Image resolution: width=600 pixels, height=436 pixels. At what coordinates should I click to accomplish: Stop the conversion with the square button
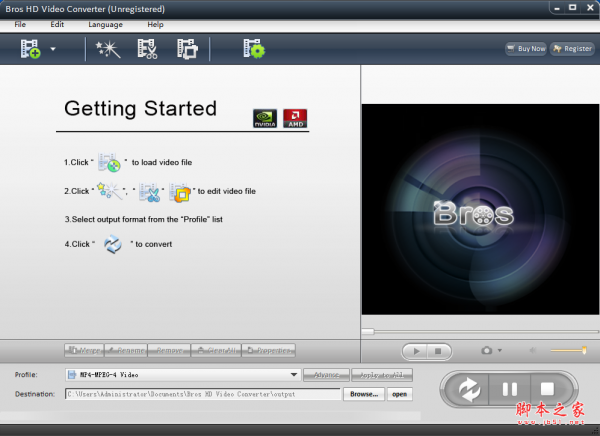(548, 389)
